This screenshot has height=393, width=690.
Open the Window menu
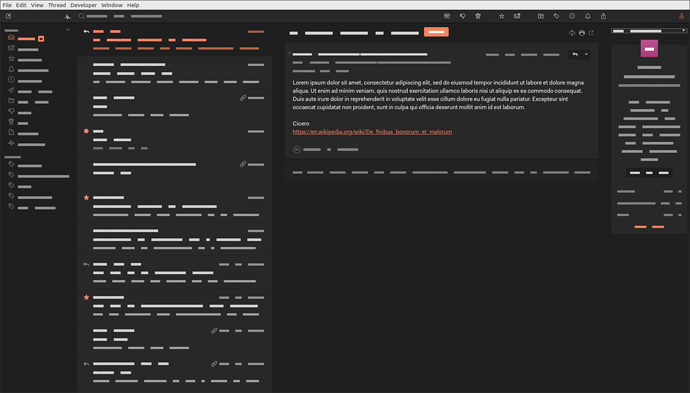112,5
